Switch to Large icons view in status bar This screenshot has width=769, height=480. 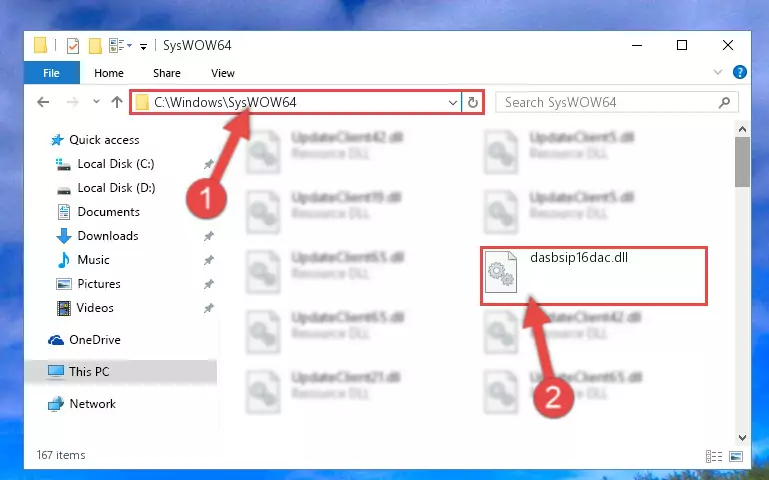coord(736,456)
